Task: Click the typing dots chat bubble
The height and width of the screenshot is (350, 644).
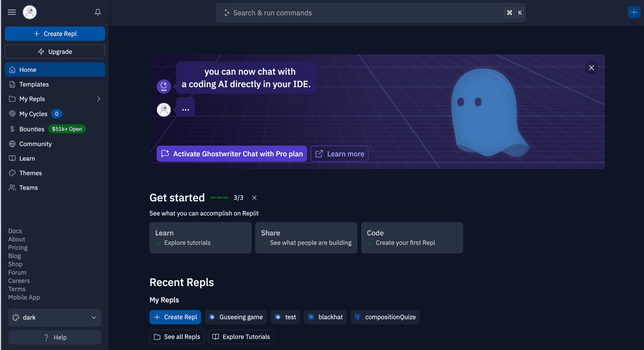Action: click(x=186, y=107)
